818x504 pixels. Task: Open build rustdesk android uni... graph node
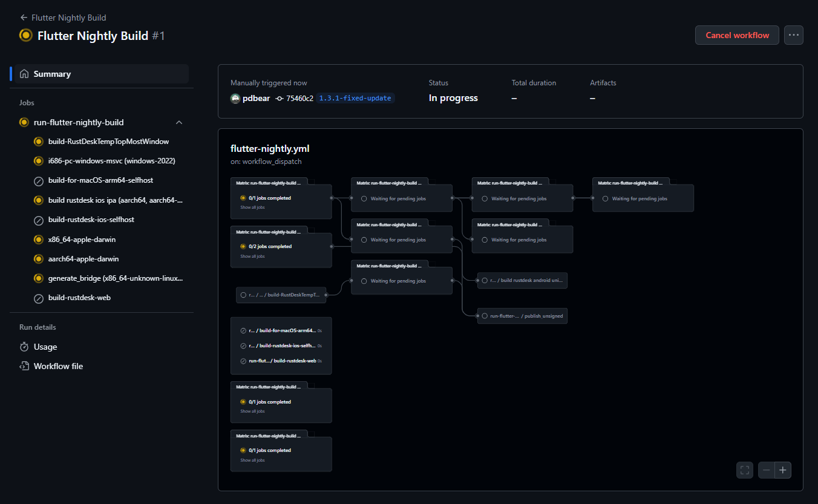pos(522,280)
